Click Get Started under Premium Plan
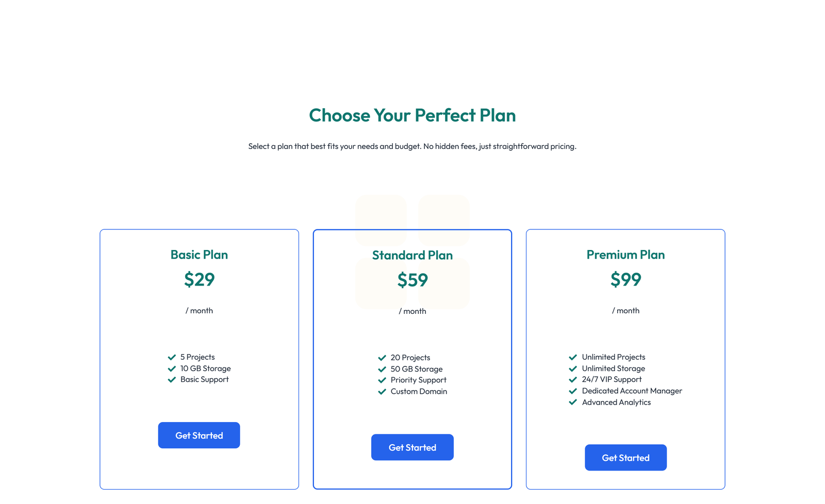This screenshot has width=825, height=504. 625,457
